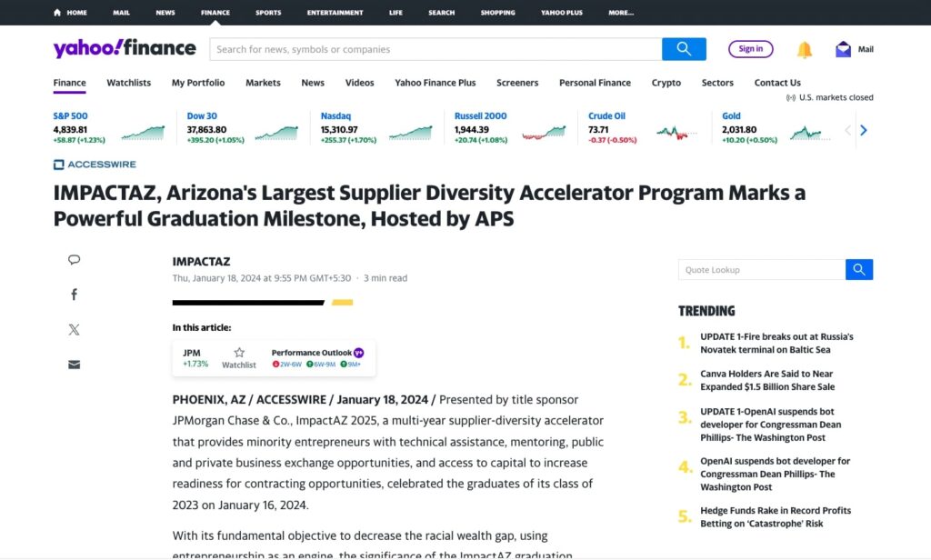Click the Sign in button
931x560 pixels.
click(750, 49)
